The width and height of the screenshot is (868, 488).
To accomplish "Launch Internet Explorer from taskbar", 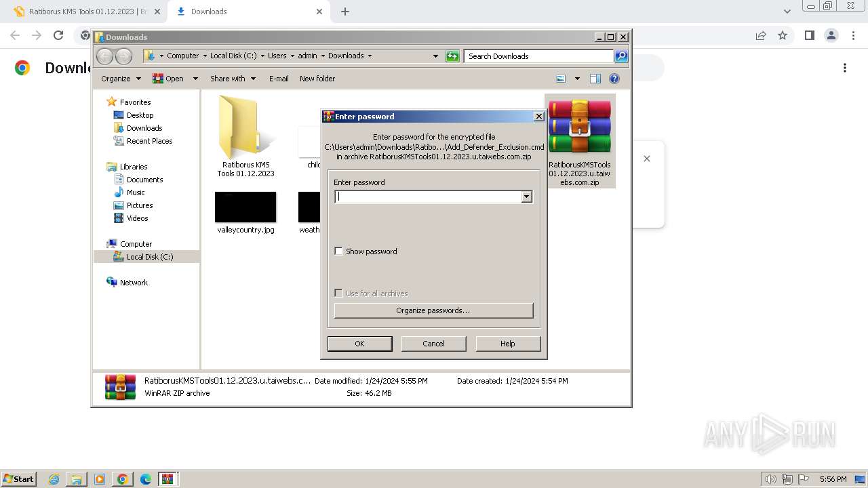I will pos(54,479).
